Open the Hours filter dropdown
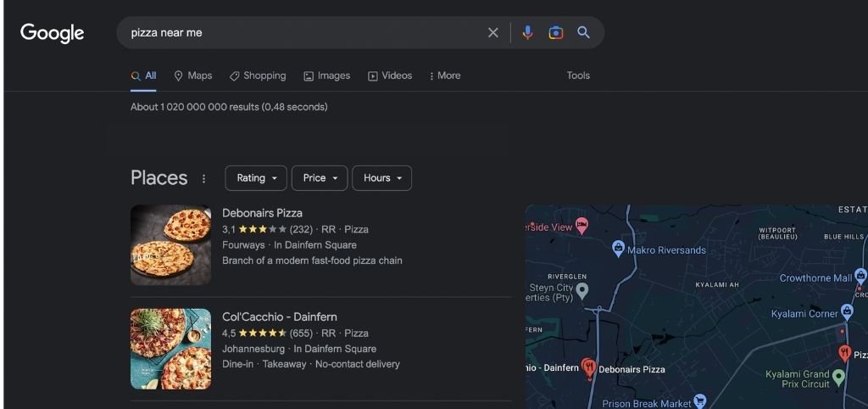The image size is (868, 409). click(381, 178)
